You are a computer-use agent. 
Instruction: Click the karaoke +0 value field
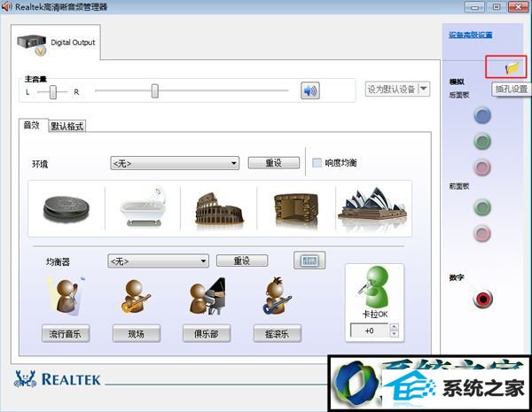[370, 330]
